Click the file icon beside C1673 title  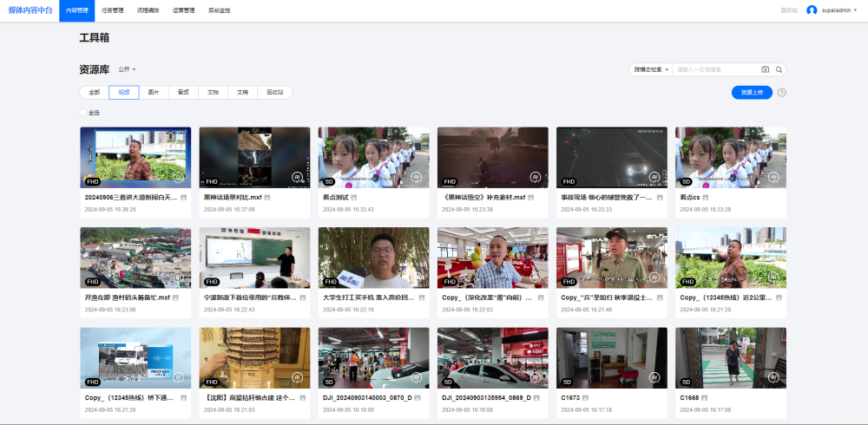coord(587,397)
